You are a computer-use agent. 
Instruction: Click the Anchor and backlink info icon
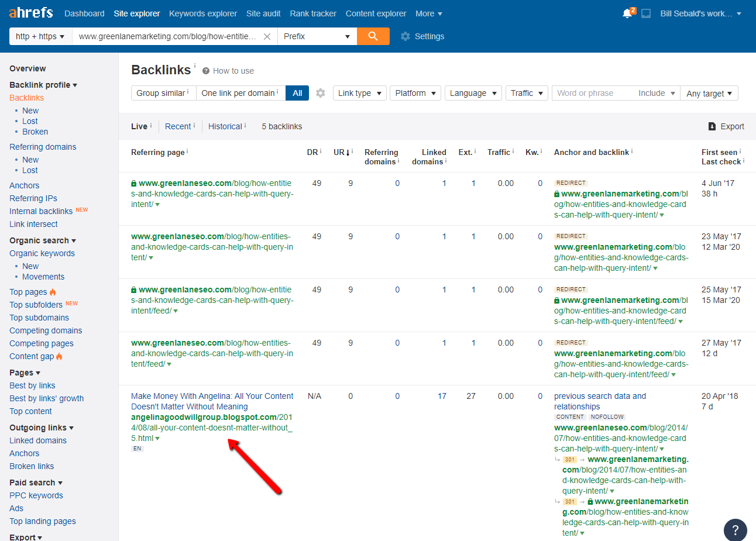click(x=632, y=151)
